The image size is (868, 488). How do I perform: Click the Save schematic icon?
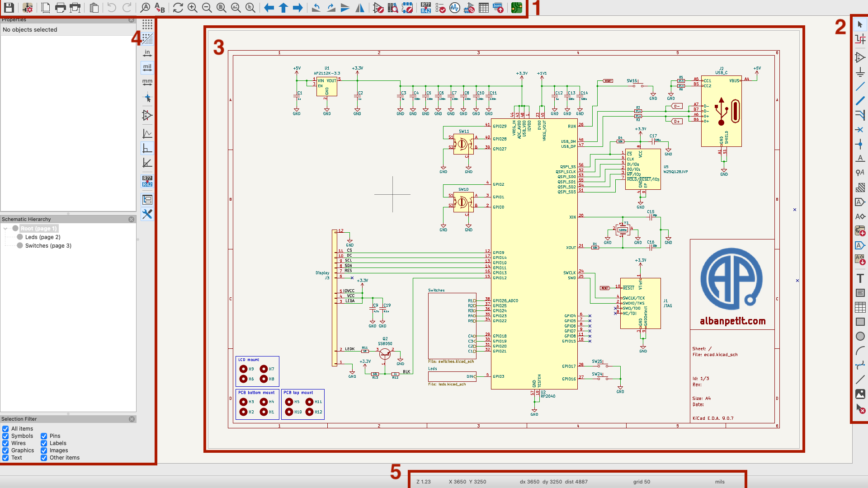pyautogui.click(x=9, y=8)
